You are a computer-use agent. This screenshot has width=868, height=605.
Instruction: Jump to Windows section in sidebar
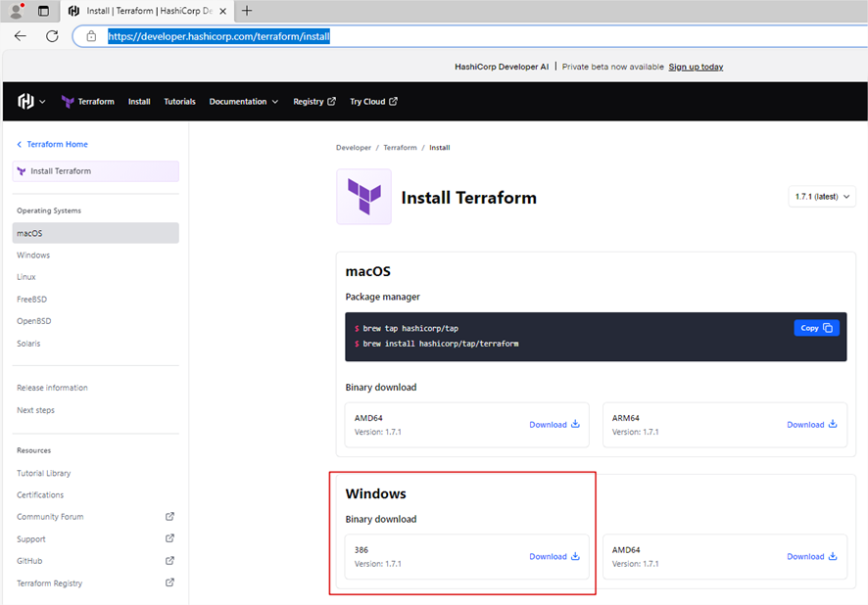coord(33,255)
